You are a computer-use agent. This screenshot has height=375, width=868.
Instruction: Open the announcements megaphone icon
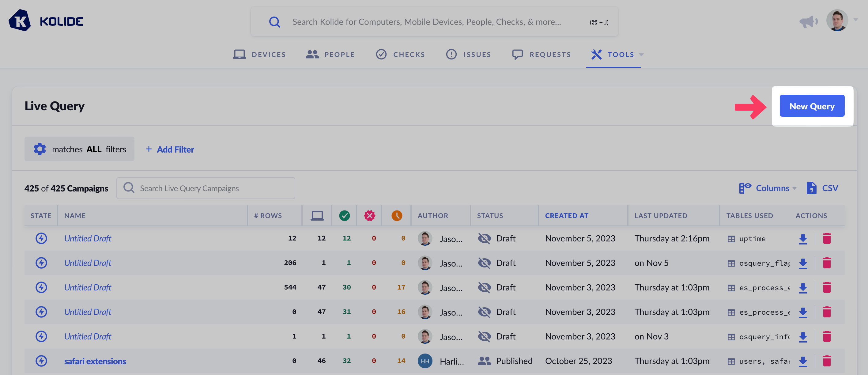[x=808, y=21]
